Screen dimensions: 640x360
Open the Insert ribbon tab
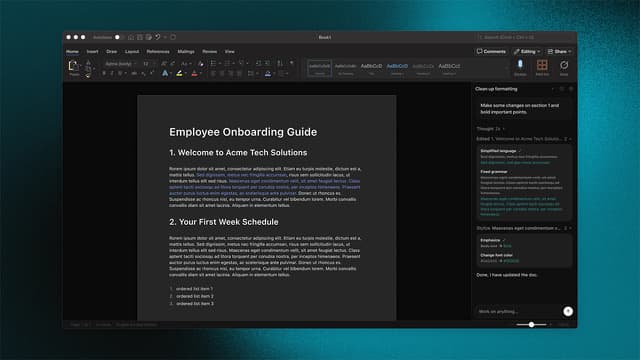(x=92, y=52)
